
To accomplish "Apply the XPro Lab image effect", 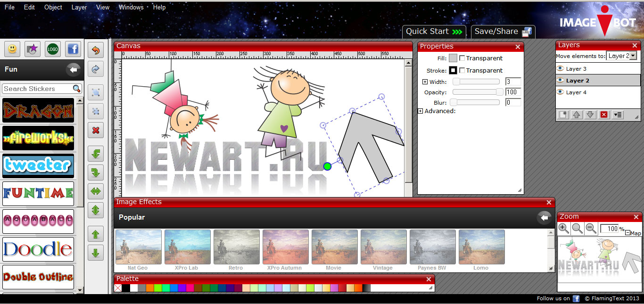I will click(186, 250).
